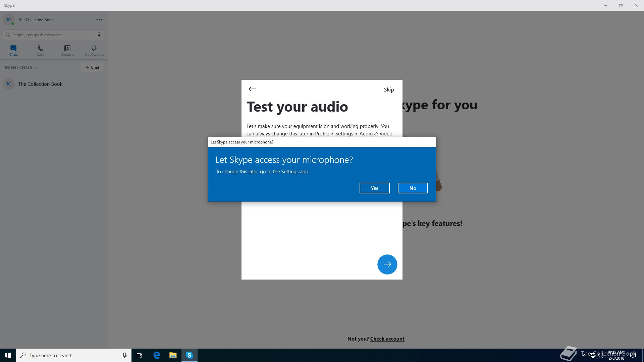This screenshot has width=644, height=362.
Task: Restore down the Skype window
Action: coord(621,5)
